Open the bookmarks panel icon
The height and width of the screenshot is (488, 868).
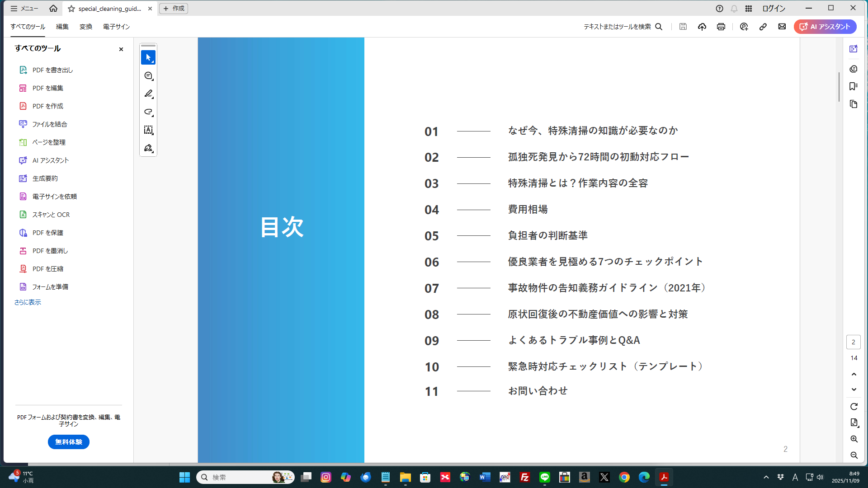[x=853, y=86]
